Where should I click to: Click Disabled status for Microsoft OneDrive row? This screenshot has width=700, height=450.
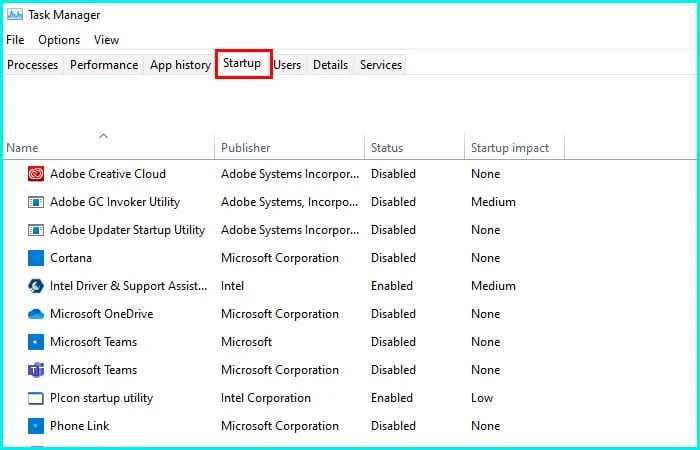[393, 314]
